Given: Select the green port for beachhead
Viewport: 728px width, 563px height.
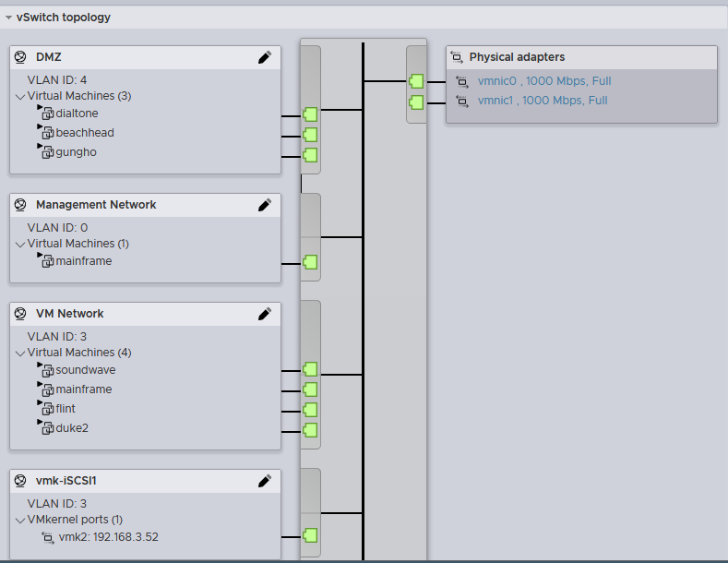Looking at the screenshot, I should pos(310,135).
